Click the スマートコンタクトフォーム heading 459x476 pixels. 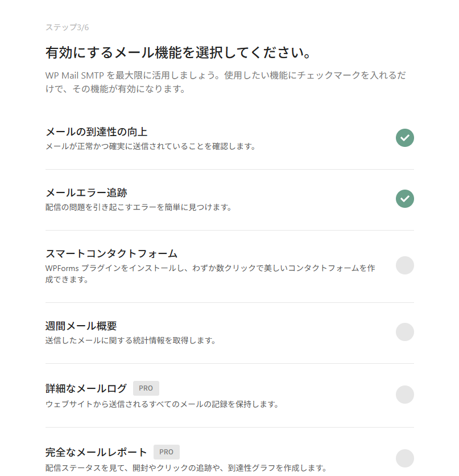coord(111,253)
